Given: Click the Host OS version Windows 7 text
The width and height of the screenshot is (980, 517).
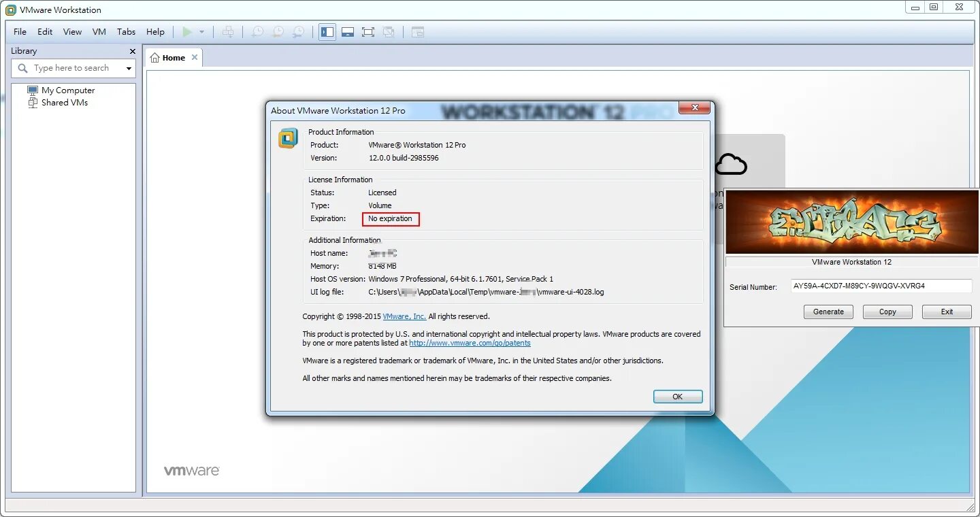Looking at the screenshot, I should 461,279.
